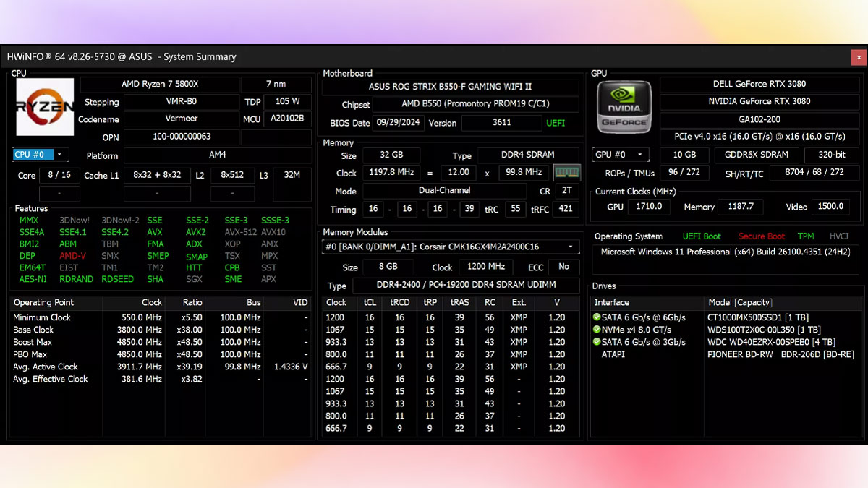Click the 320-bit bus width field
The width and height of the screenshot is (868, 488).
pyautogui.click(x=832, y=155)
